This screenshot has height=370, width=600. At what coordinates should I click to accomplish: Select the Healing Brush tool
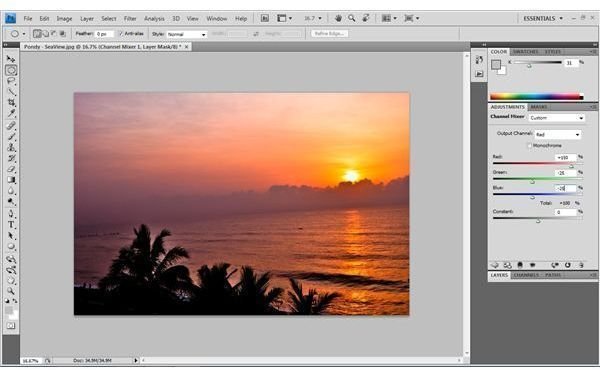(x=11, y=126)
